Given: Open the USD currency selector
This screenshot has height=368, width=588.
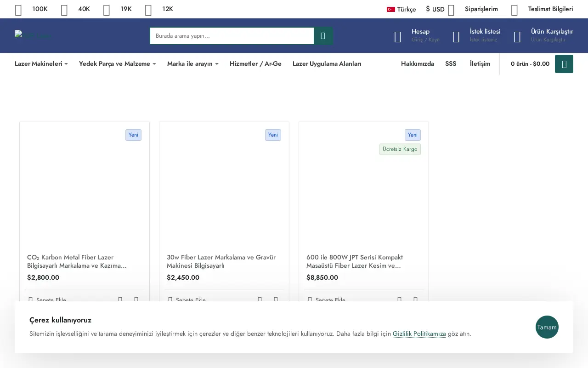Looking at the screenshot, I should (435, 9).
